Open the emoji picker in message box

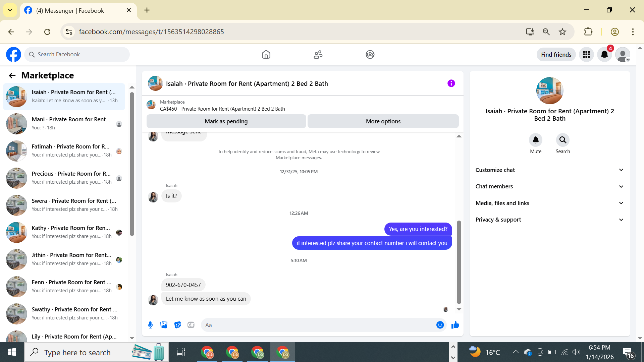tap(440, 325)
